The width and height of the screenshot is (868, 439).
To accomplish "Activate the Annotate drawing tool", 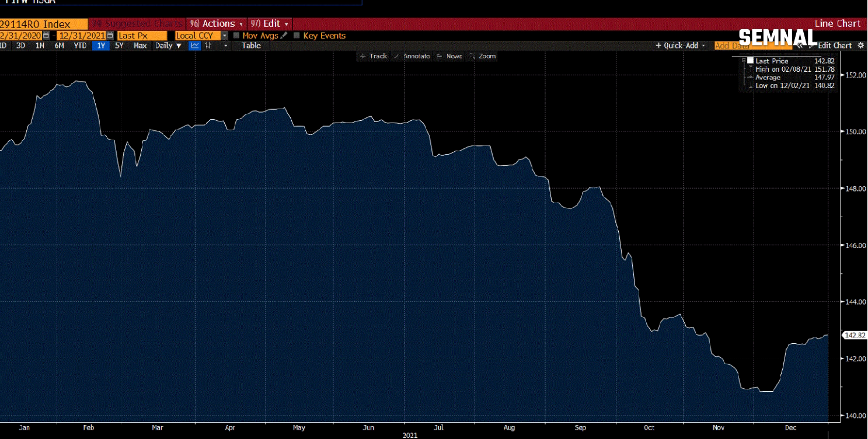I will [x=412, y=56].
